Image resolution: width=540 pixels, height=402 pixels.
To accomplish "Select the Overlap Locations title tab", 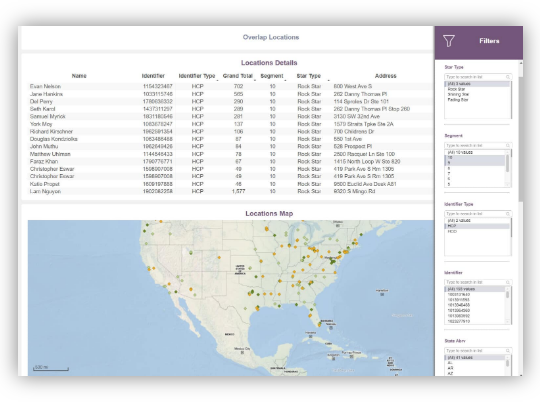I will 271,37.
